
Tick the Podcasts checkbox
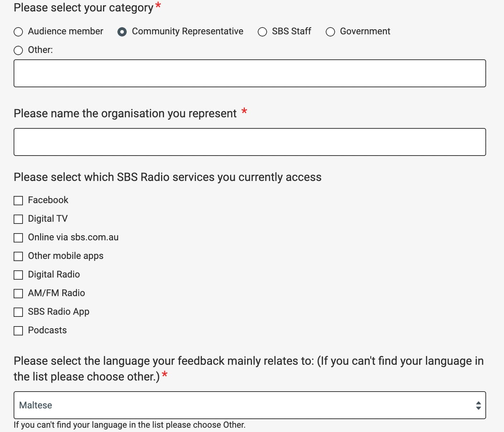[x=18, y=331]
